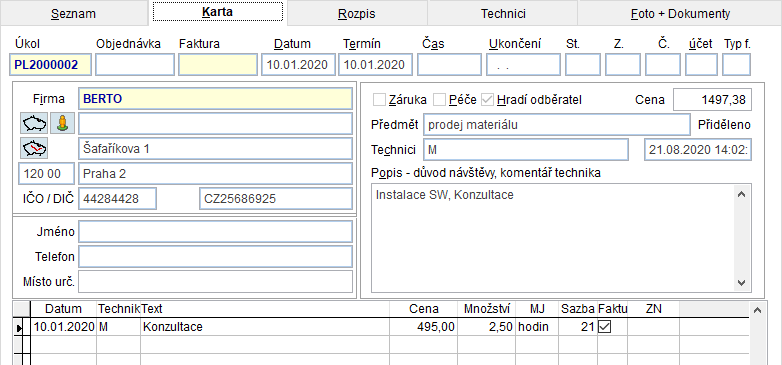Screen dimensions: 782x365
Task: Click the Popis scrollbar down arrow
Action: [741, 283]
